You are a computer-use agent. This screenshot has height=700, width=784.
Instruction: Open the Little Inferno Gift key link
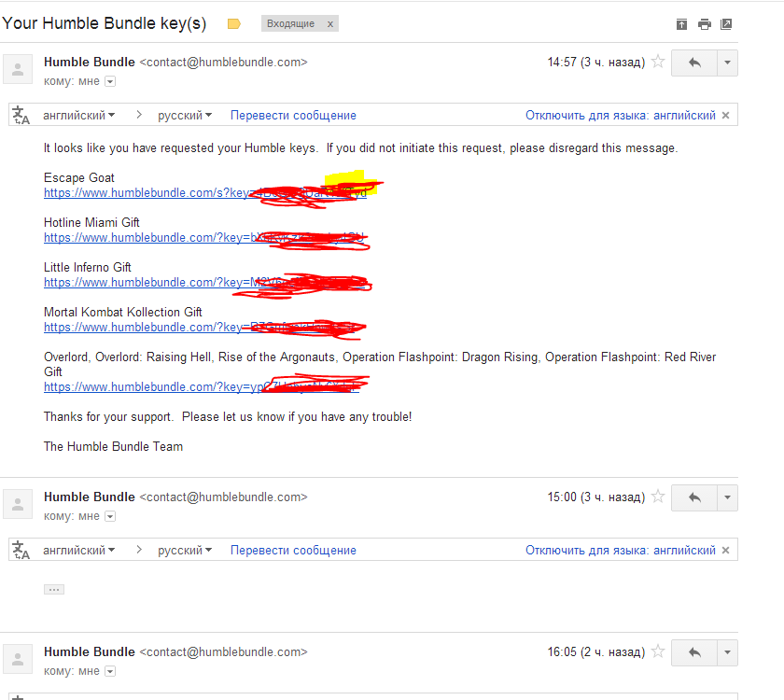click(205, 283)
